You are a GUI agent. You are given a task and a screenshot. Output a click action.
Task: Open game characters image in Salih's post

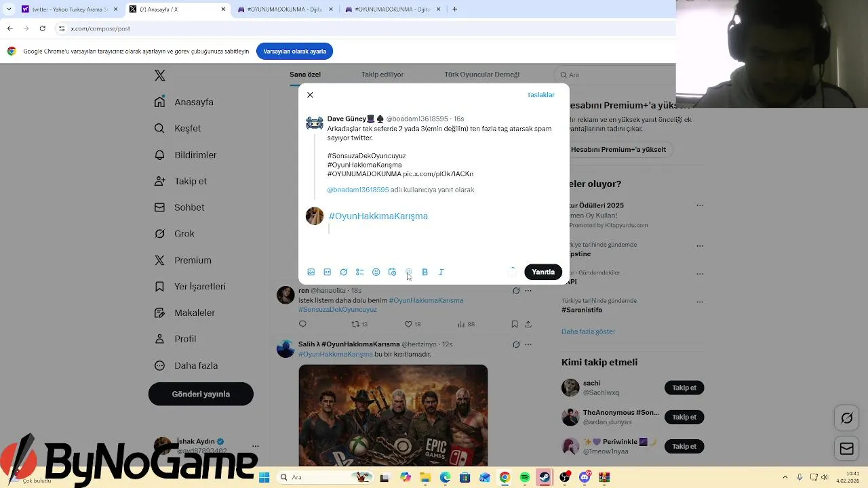[393, 415]
